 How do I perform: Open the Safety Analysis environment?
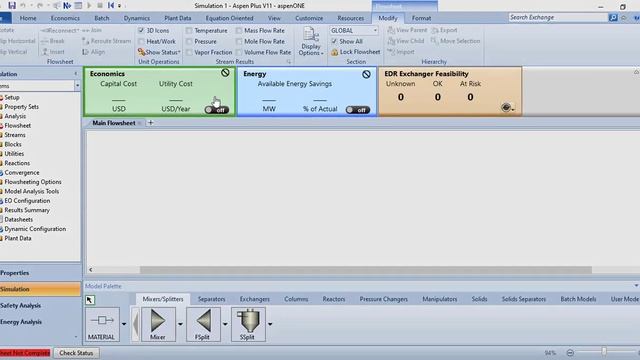pos(40,305)
